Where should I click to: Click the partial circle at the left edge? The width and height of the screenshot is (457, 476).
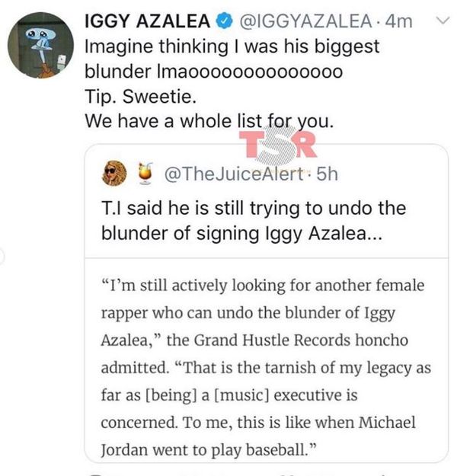click(x=2, y=257)
